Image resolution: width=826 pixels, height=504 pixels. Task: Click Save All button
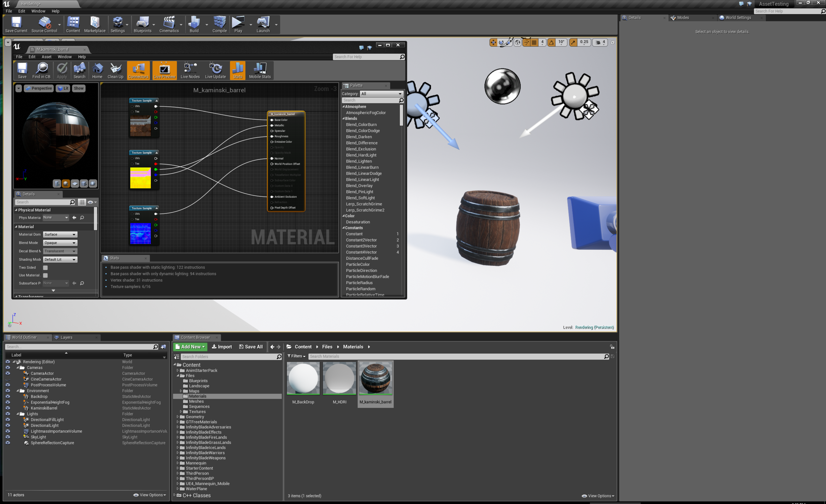tap(251, 347)
